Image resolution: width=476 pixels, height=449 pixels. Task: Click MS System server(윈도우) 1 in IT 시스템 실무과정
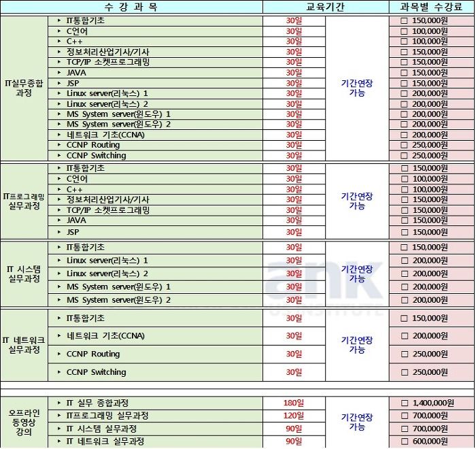tap(118, 287)
